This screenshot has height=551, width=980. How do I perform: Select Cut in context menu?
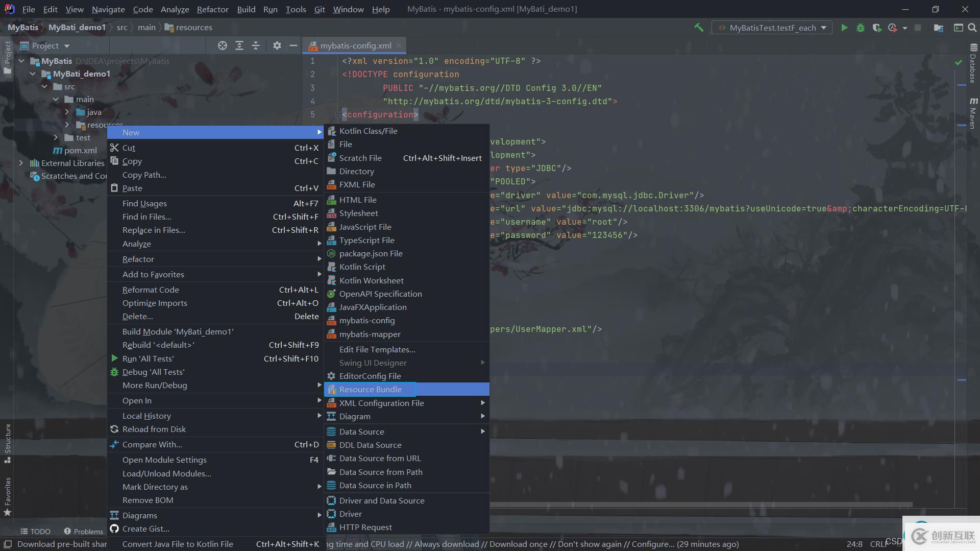[215, 148]
